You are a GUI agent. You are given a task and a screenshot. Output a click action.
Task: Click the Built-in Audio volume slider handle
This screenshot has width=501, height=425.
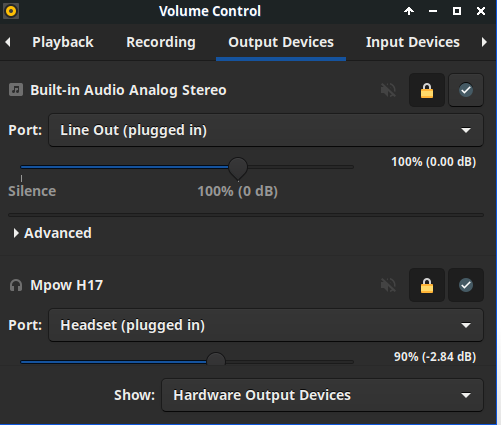click(x=238, y=168)
